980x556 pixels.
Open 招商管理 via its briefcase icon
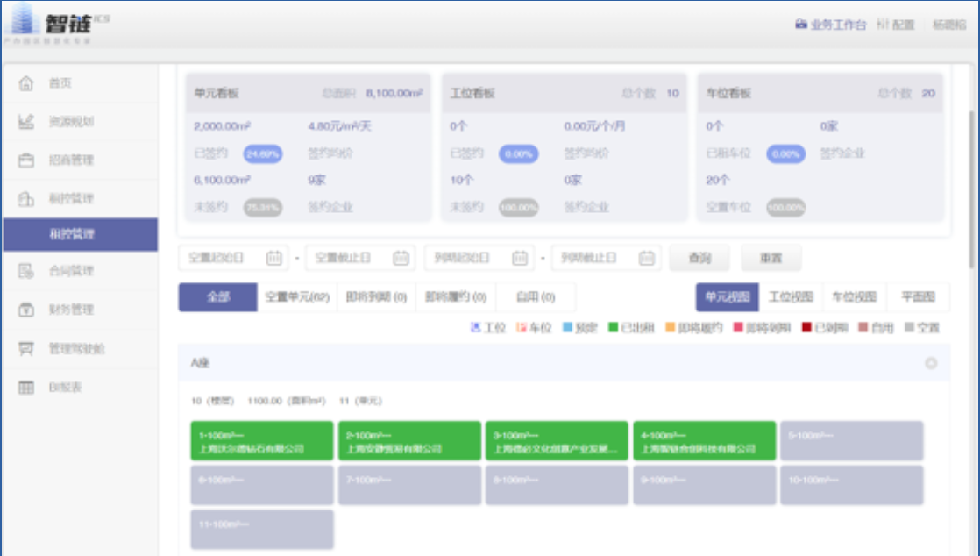tap(26, 160)
